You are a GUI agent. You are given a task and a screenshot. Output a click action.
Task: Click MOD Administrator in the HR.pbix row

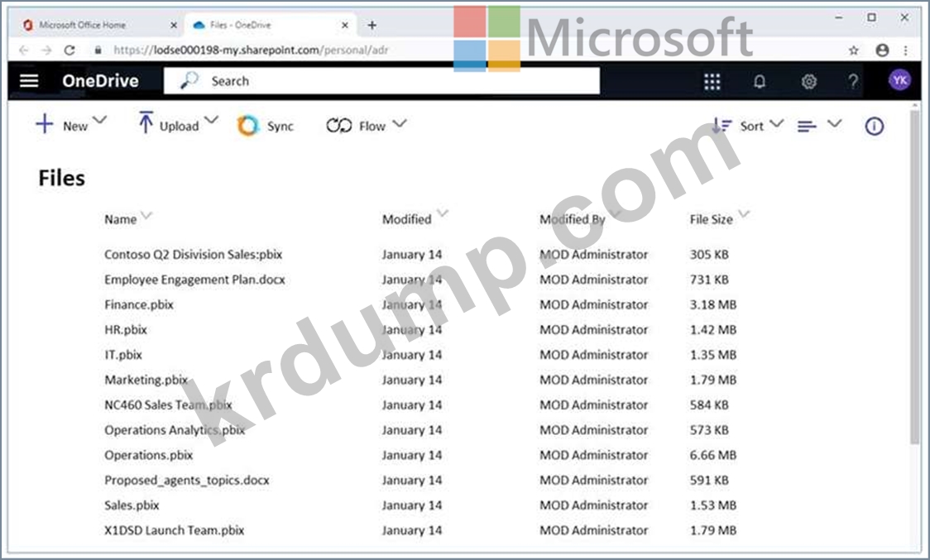(594, 329)
